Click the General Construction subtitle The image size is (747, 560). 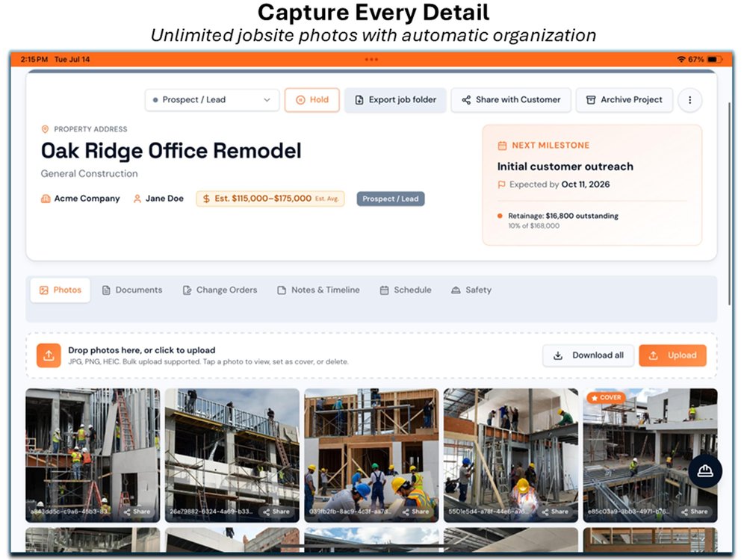coord(90,174)
